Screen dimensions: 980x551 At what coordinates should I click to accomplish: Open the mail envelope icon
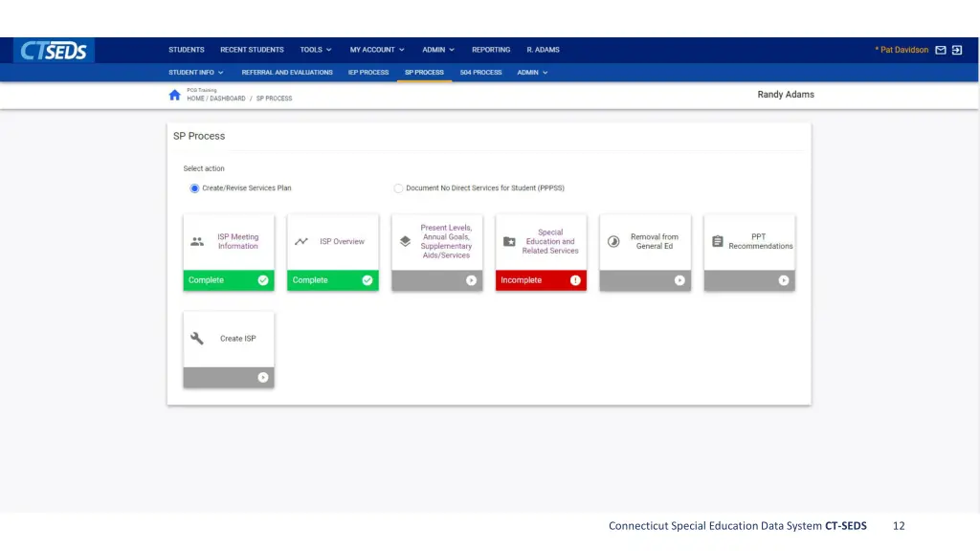[941, 50]
